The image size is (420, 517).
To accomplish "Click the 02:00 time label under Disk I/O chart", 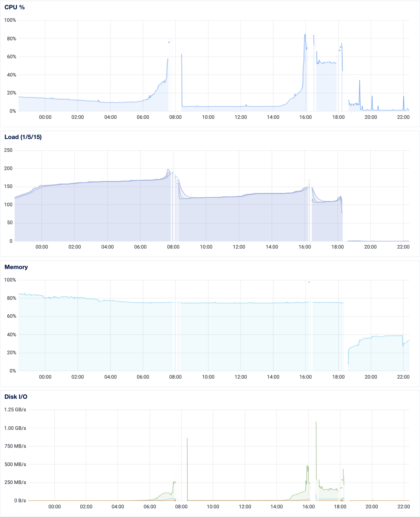I will (x=86, y=507).
